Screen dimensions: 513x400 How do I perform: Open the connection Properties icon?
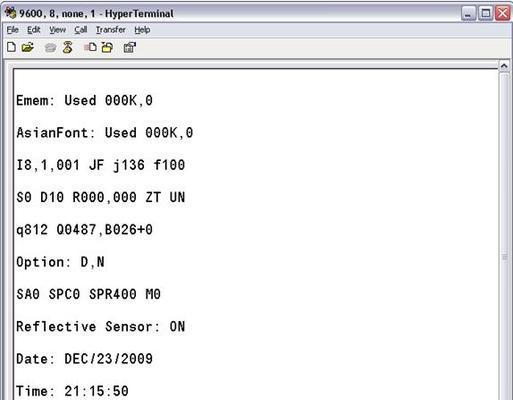point(130,47)
